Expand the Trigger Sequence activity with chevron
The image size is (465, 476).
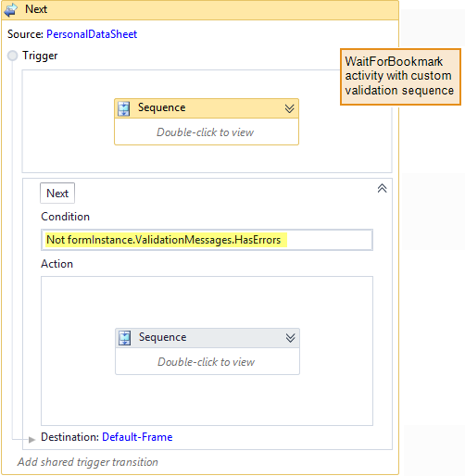(289, 108)
